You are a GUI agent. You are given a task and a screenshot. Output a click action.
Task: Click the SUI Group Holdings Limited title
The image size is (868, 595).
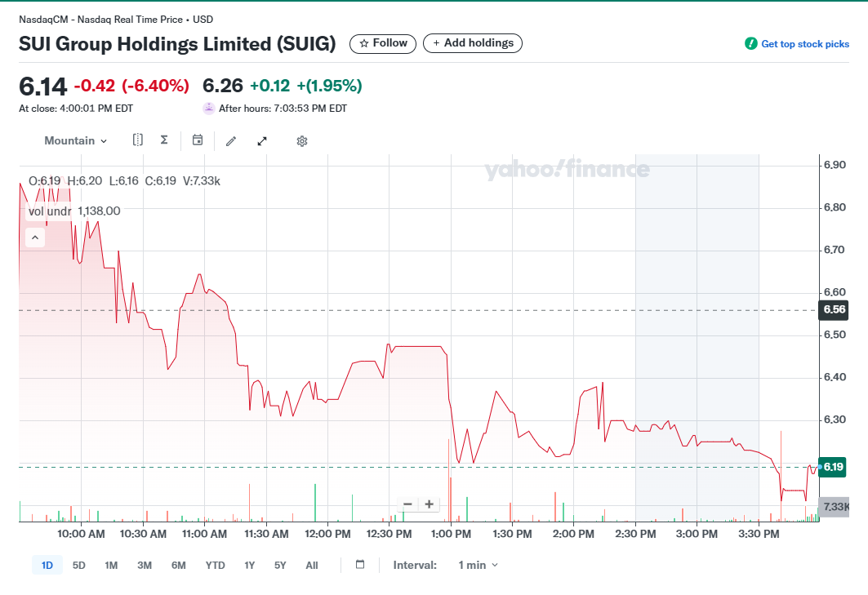(x=177, y=44)
